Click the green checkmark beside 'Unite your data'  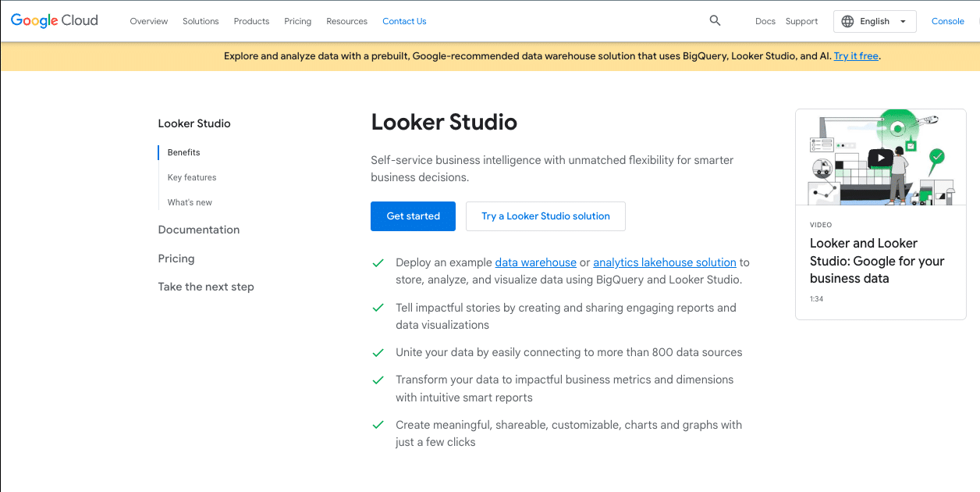[378, 352]
